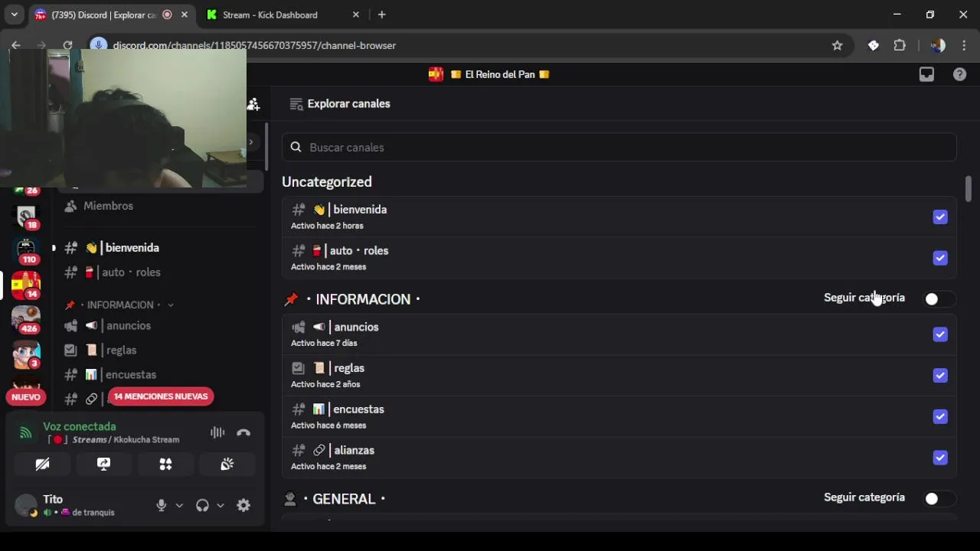Collapse the INFORMACION category in sidebar

coord(119,305)
